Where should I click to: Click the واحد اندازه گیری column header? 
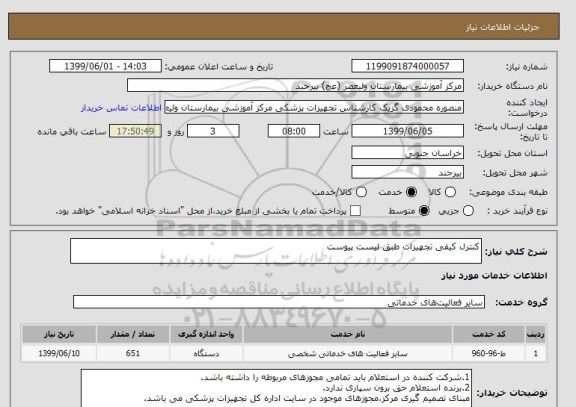point(206,334)
